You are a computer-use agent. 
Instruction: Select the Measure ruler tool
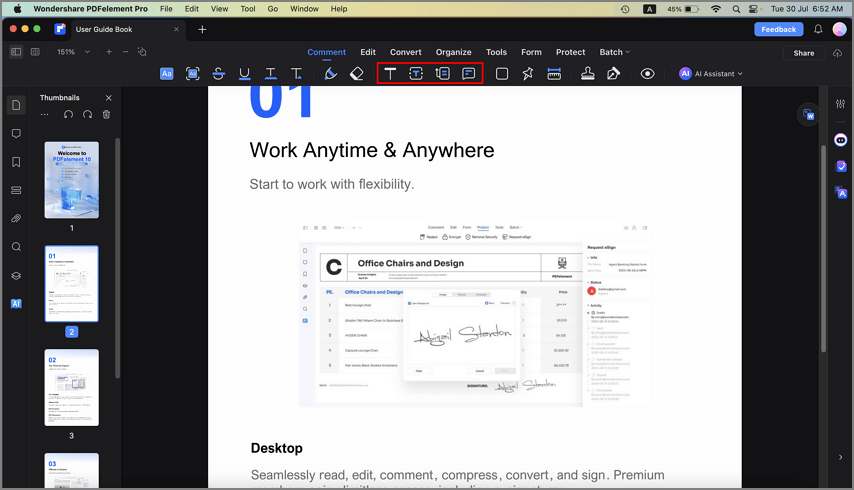pyautogui.click(x=554, y=74)
